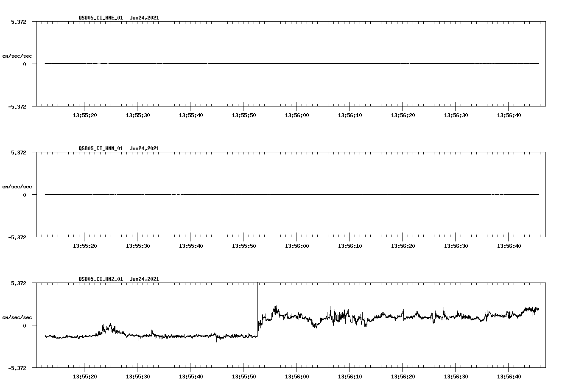The width and height of the screenshot is (576, 392).
Task: Click the 13:56:10 time label under the HNE plot
Action: 350,115
